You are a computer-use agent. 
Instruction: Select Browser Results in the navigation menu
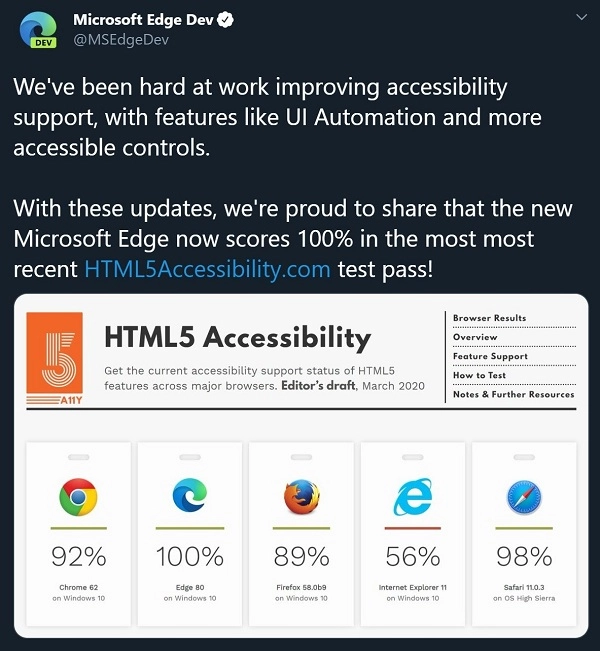490,318
